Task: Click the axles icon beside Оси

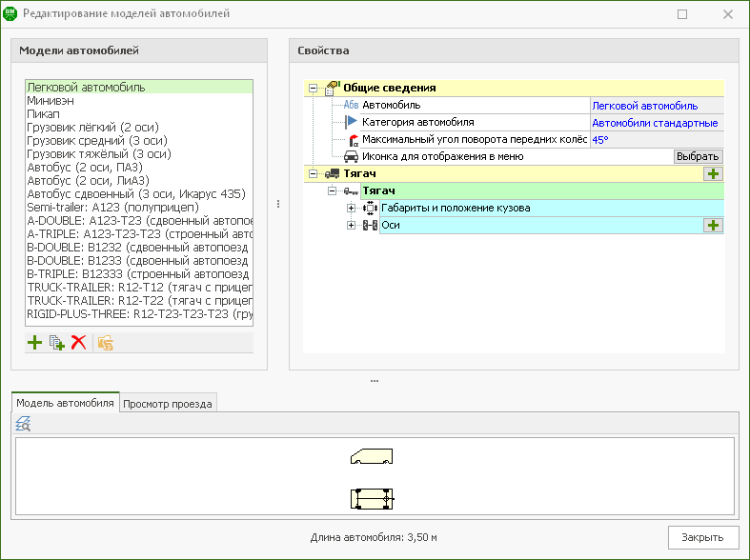Action: [370, 225]
